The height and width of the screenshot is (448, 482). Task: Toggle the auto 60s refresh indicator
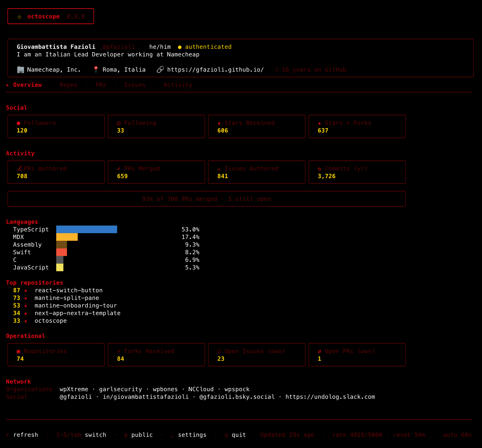click(x=457, y=435)
